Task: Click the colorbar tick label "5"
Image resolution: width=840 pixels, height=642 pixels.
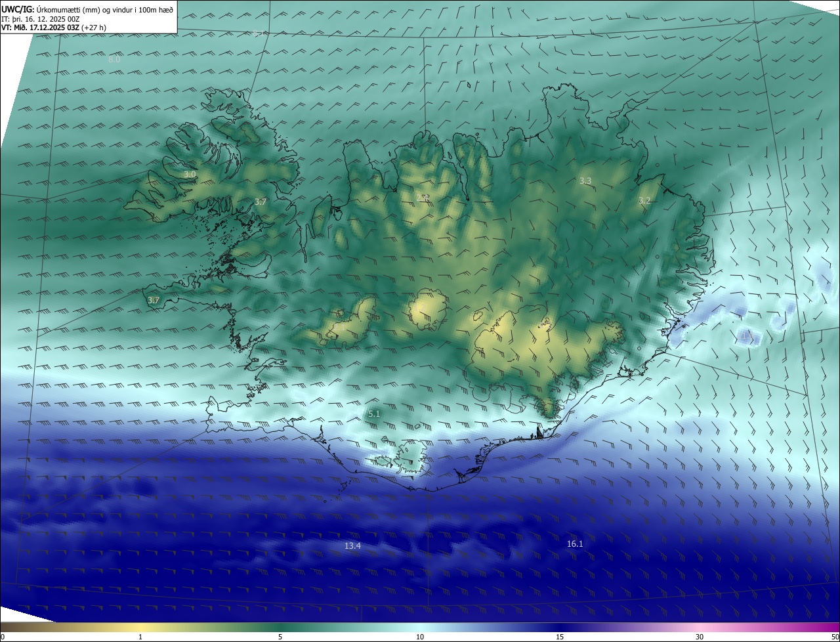Action: (x=280, y=637)
